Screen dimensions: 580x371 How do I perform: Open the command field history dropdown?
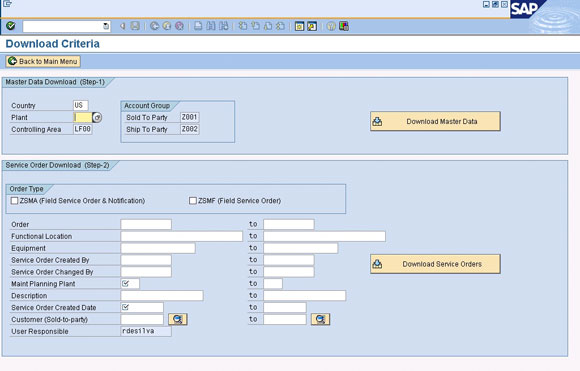point(106,26)
